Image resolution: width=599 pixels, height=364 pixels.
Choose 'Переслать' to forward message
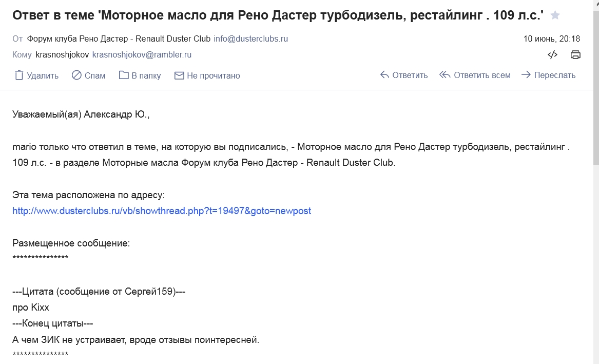click(x=555, y=75)
